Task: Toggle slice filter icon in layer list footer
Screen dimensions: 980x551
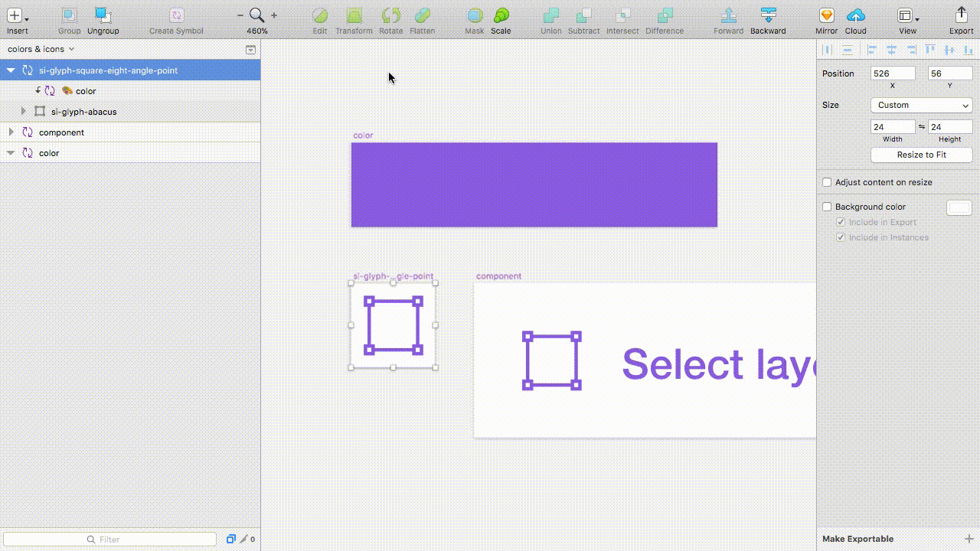Action: tap(243, 539)
